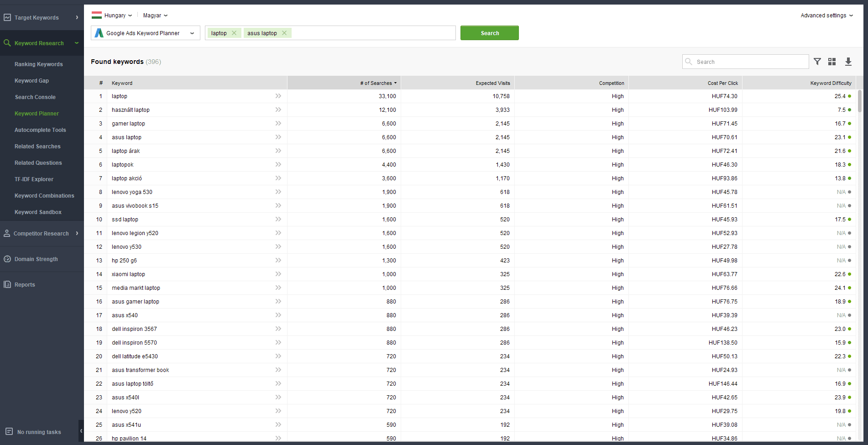
Task: Click double-arrow icon for 'használt laptop'
Action: point(278,110)
